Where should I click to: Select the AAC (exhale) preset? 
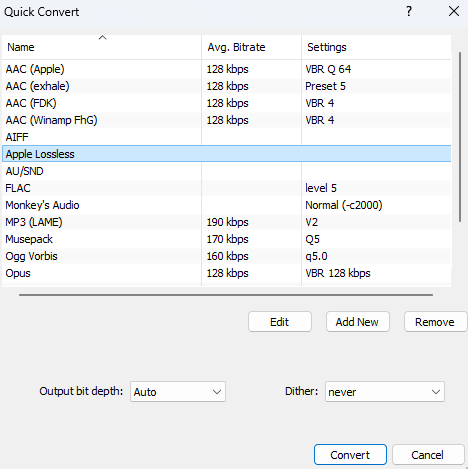pyautogui.click(x=227, y=86)
